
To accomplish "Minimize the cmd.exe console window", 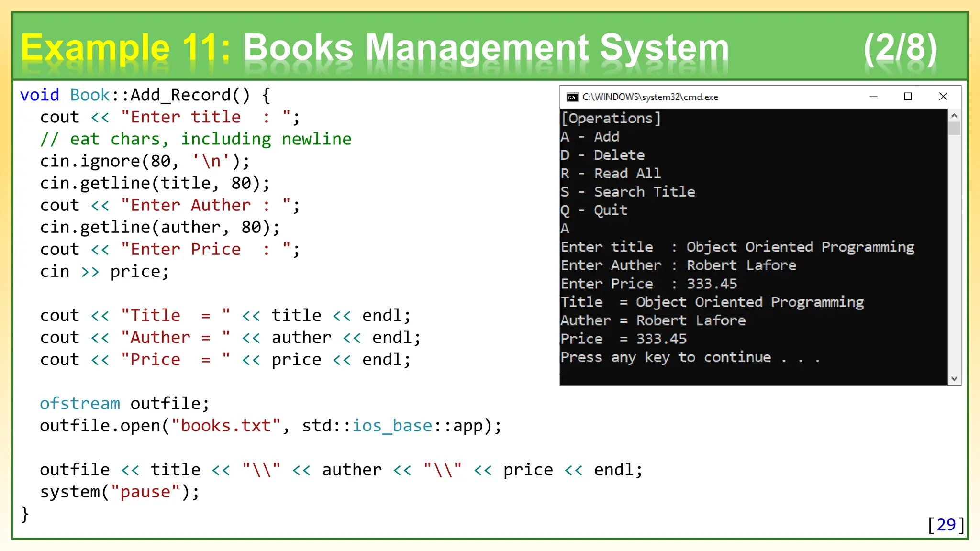I will point(873,97).
